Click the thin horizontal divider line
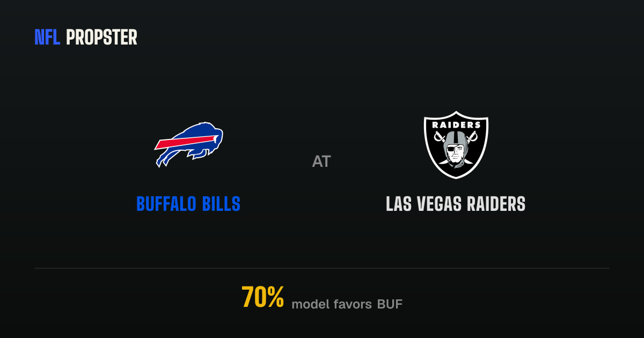This screenshot has height=338, width=644. pyautogui.click(x=322, y=268)
